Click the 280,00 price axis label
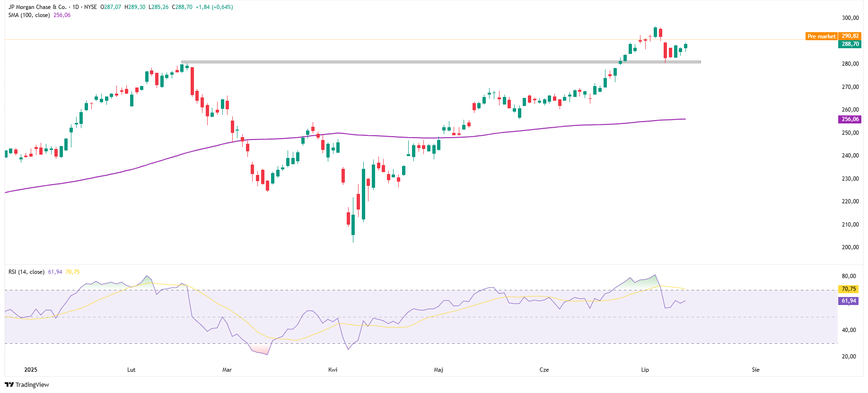This screenshot has width=868, height=393. [850, 64]
